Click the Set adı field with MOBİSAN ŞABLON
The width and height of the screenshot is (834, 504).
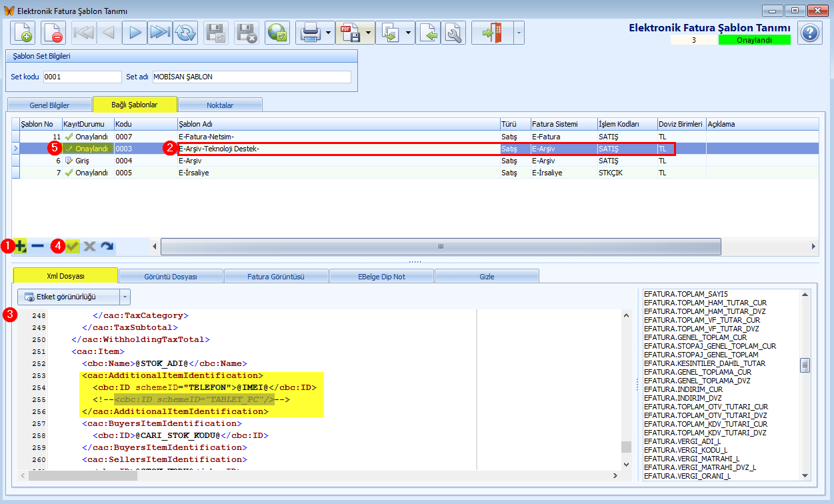click(x=251, y=77)
